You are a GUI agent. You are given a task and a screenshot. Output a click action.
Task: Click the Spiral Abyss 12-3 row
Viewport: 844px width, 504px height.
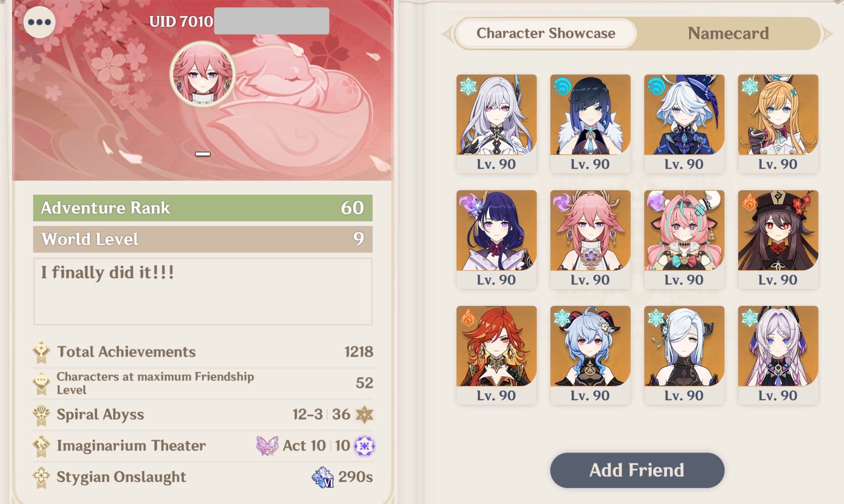(x=203, y=414)
